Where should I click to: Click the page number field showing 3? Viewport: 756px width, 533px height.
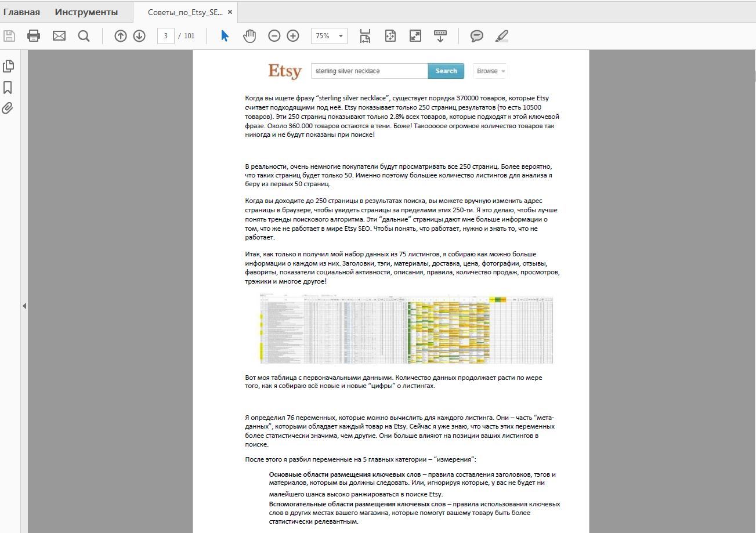[166, 36]
